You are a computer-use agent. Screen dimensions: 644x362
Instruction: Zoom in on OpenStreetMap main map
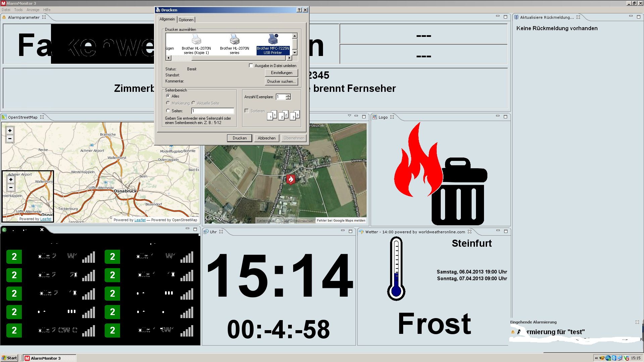tap(10, 131)
